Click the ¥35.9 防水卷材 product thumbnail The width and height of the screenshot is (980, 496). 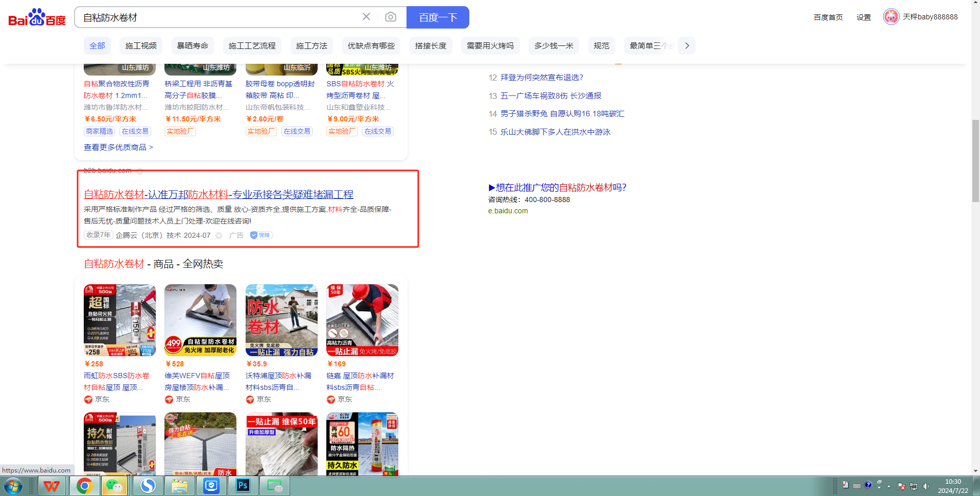click(281, 320)
